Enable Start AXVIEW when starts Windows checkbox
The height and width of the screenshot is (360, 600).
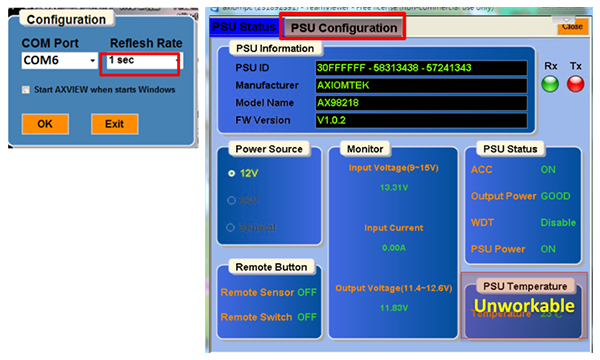26,90
